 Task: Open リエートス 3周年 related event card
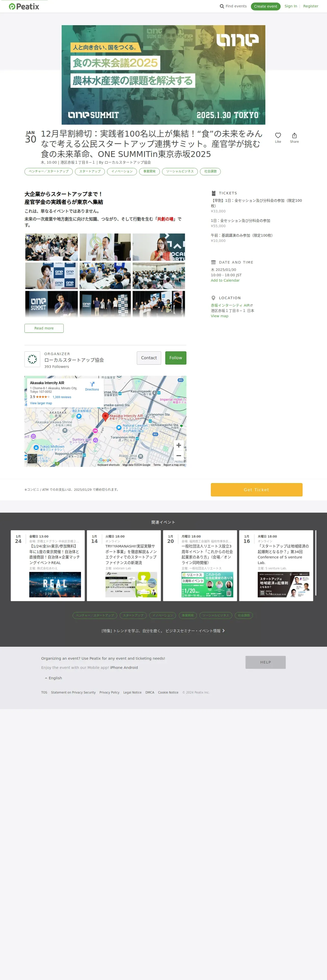click(x=200, y=566)
